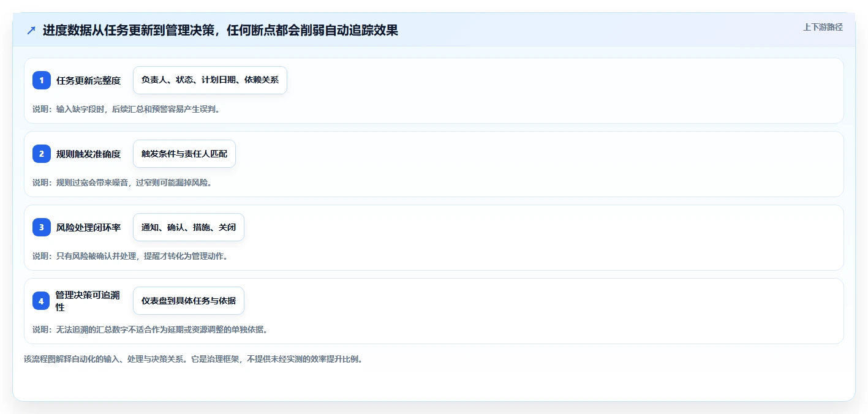Click the 仪表盘到具体任务与依据 chip
The height and width of the screenshot is (414, 868).
(189, 301)
